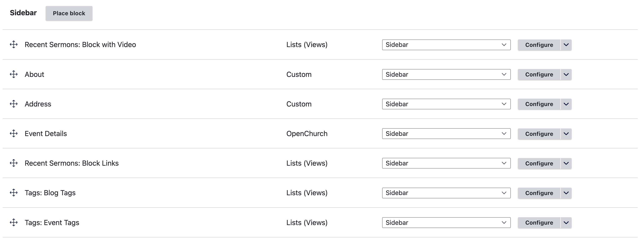This screenshot has width=644, height=243.
Task: Open region dropdown for Tags: Blog Tags
Action: [446, 193]
